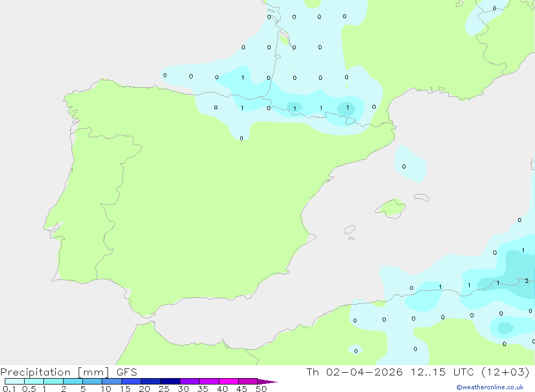Screen dimensions: 535x392
Task: Click the arrow tip beyond 50 on legend
Action: (267, 381)
